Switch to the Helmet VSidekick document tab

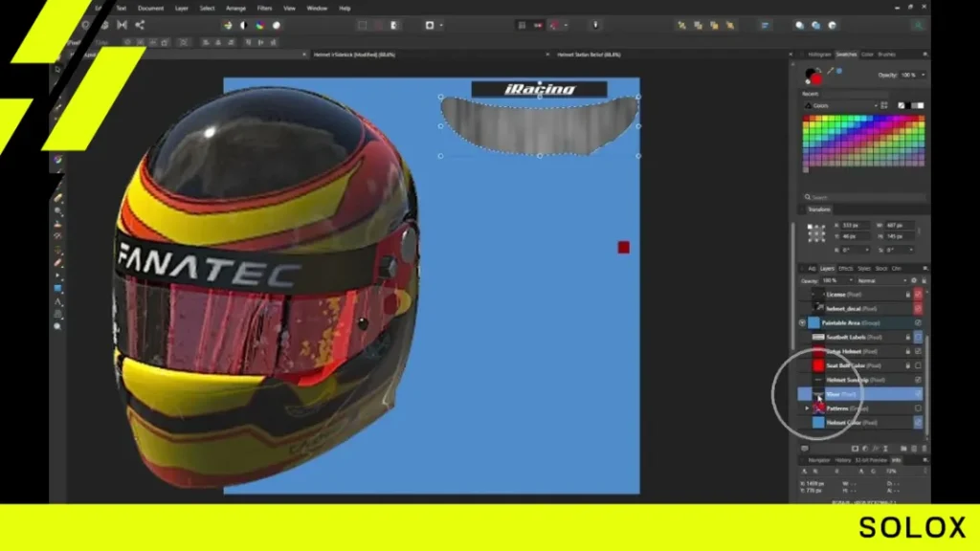click(354, 55)
